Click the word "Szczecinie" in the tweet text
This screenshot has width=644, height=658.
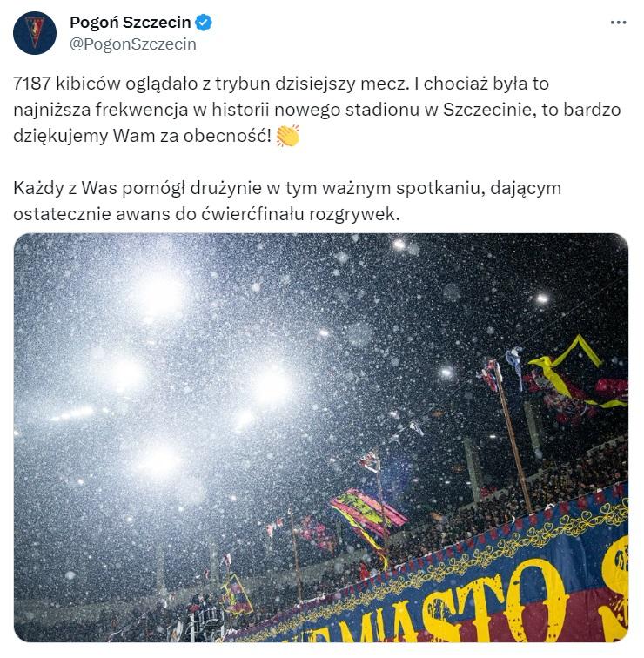[490, 110]
